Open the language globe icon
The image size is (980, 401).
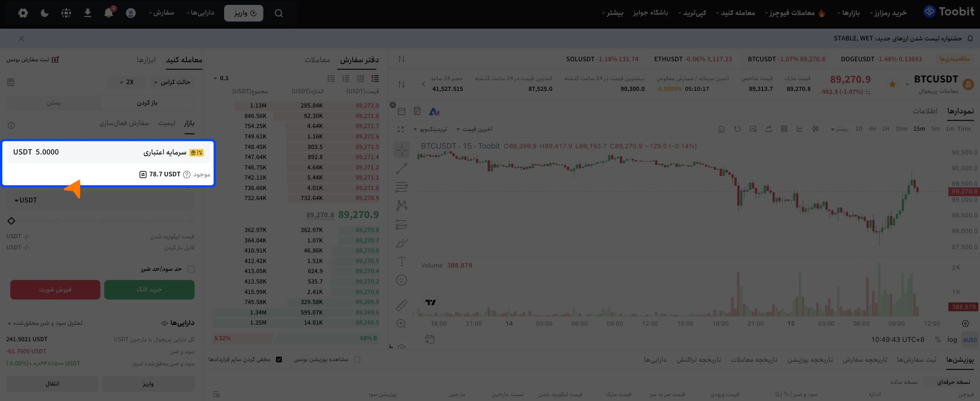(x=66, y=13)
